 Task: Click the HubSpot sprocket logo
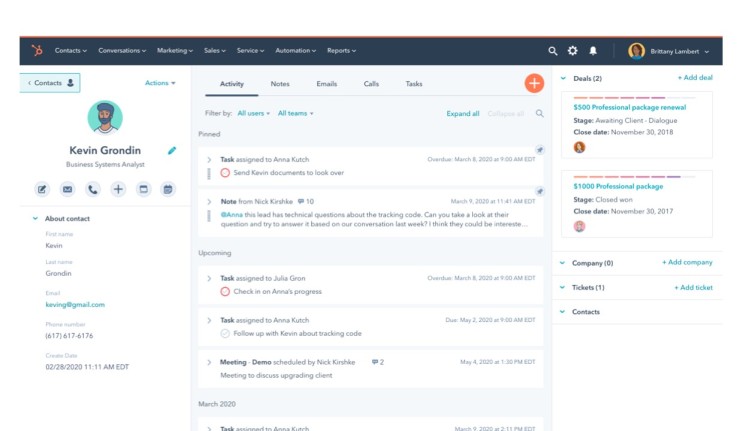[x=37, y=50]
